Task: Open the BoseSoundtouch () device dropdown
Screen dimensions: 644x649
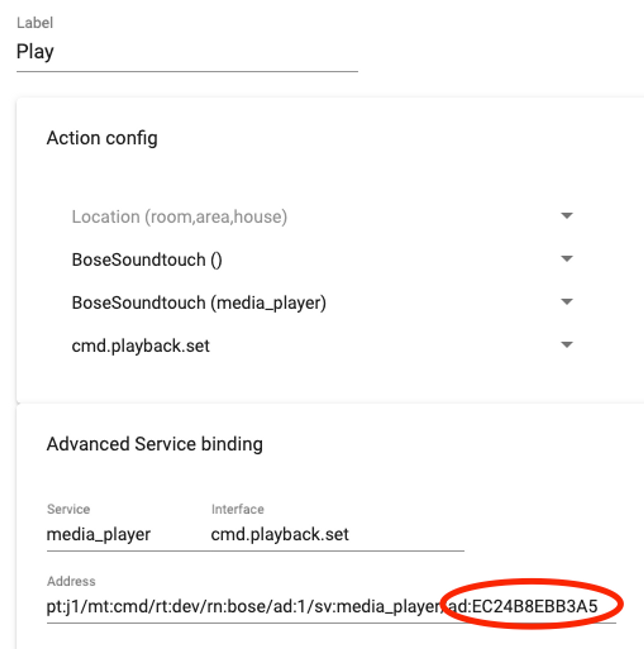Action: coord(323,260)
